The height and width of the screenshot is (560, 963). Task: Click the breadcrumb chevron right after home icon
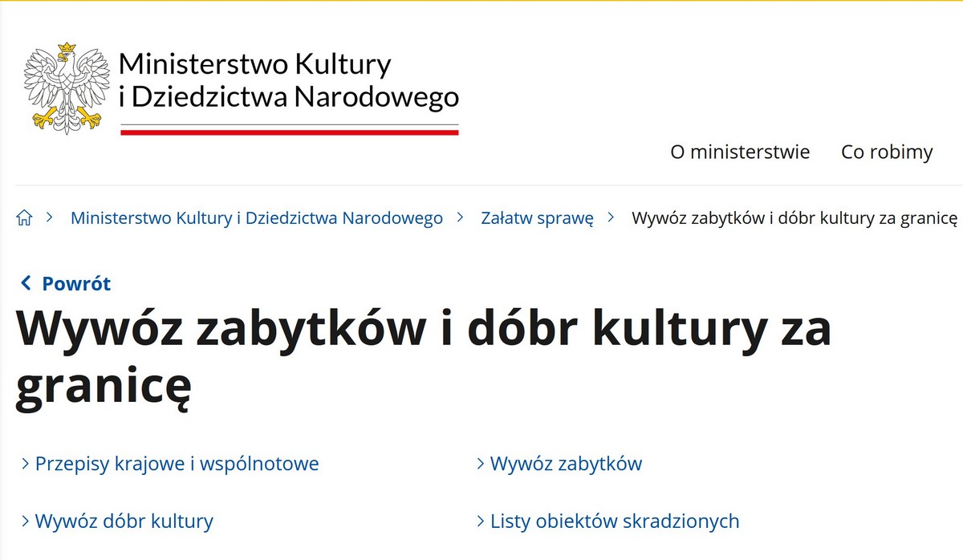tap(50, 218)
